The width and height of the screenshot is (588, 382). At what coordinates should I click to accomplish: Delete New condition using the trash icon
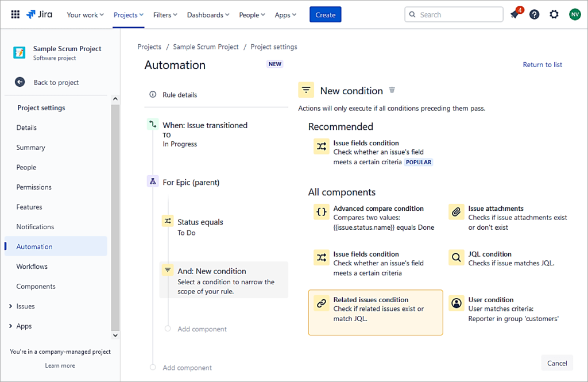click(392, 90)
